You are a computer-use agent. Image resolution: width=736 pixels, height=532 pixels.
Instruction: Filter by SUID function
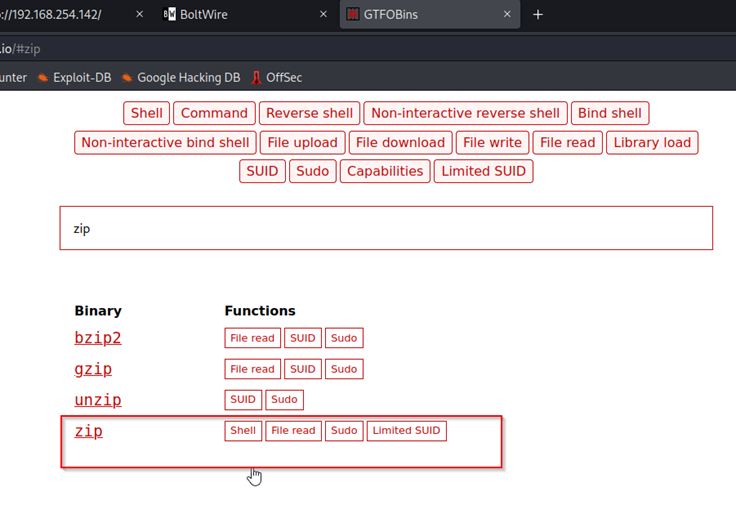[262, 171]
